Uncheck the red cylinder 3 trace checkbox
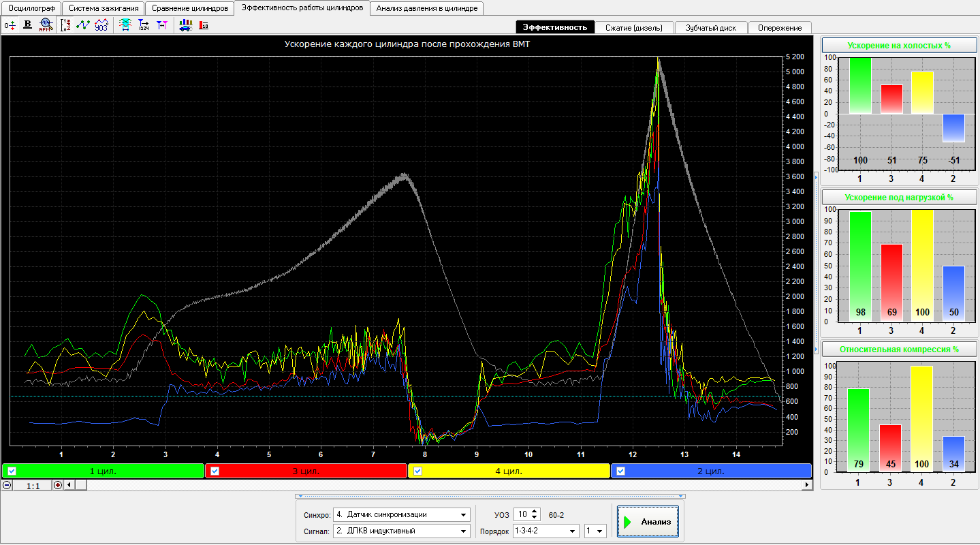The width and height of the screenshot is (980, 545). click(x=215, y=471)
